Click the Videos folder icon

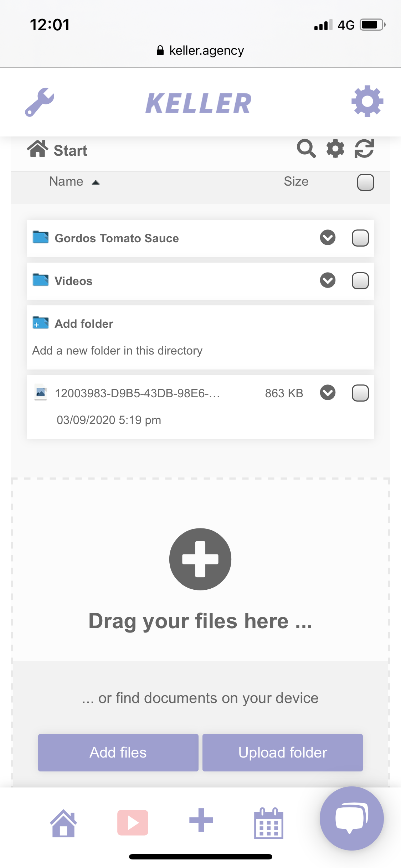click(41, 280)
